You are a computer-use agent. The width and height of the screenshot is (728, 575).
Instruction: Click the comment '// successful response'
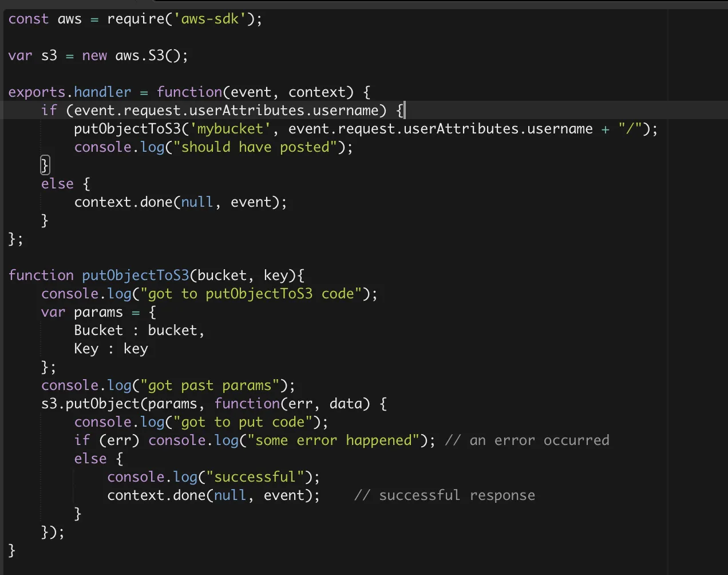point(445,495)
